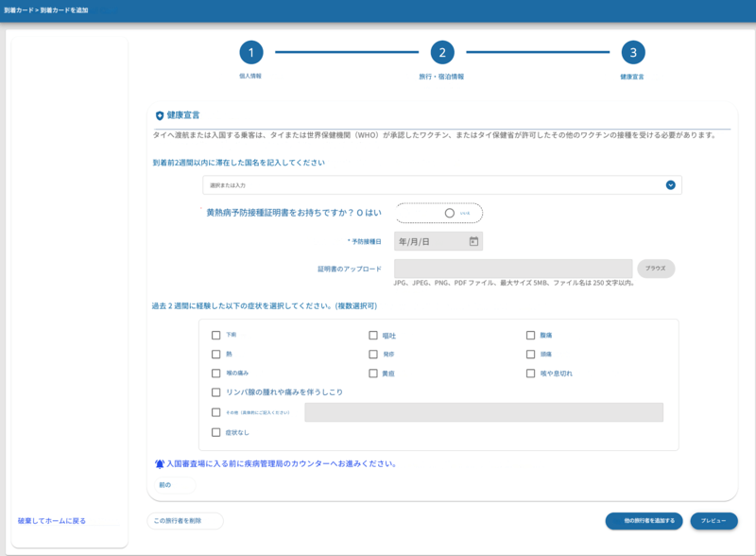This screenshot has width=756, height=556.
Task: Click the JPG、JPEG、PNG file format hint text
Action: point(514,283)
